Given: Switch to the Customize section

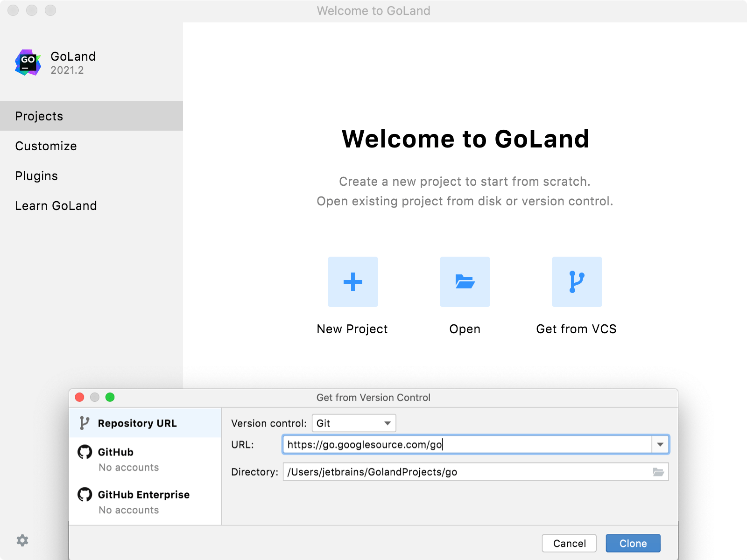Looking at the screenshot, I should (x=46, y=146).
